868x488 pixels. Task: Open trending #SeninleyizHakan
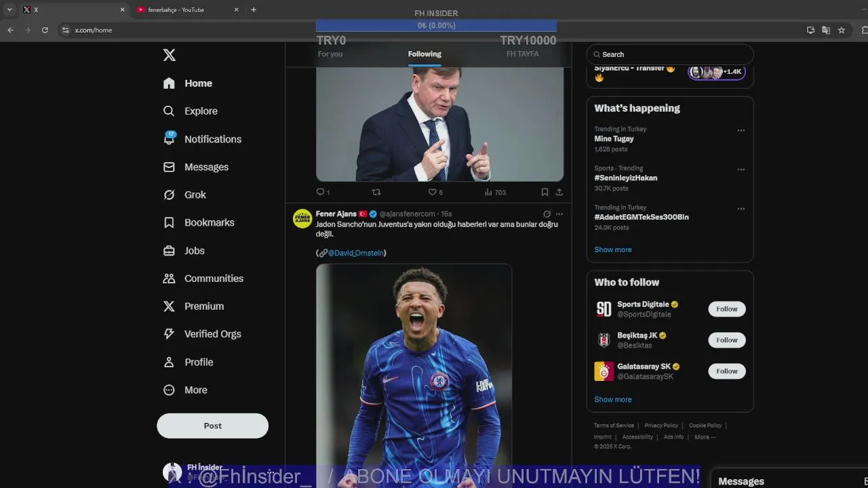click(625, 178)
